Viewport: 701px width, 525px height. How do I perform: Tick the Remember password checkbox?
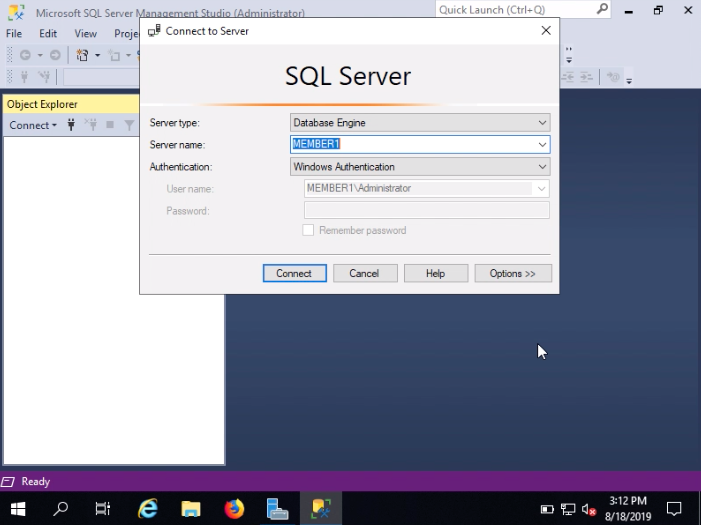tap(308, 230)
